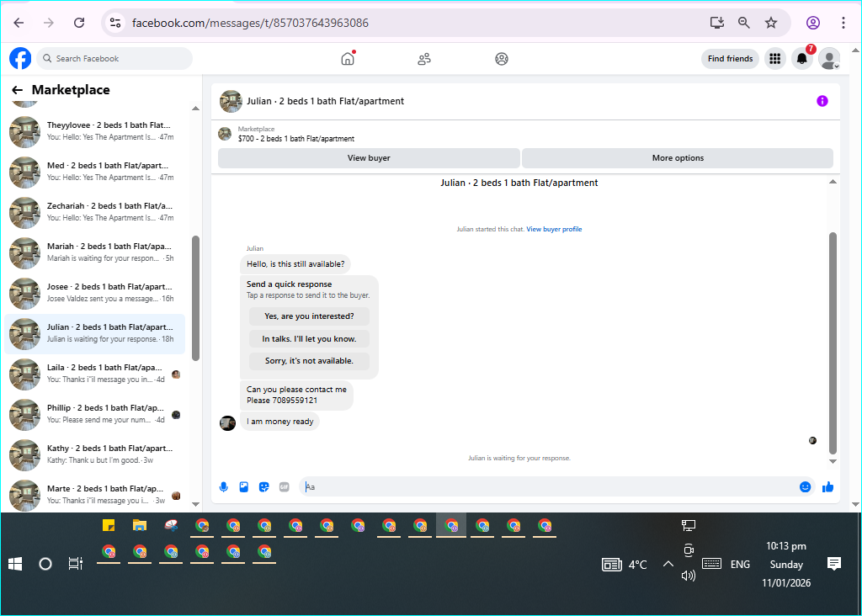Viewport: 862px width, 616px height.
Task: Open the Chrome three-dot menu
Action: coord(843,23)
